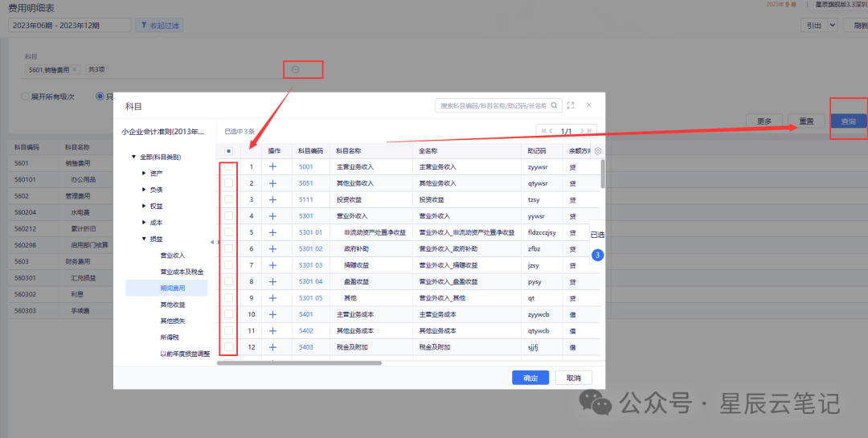Collapse the left tree panel arrow
The image size is (868, 438).
(212, 242)
